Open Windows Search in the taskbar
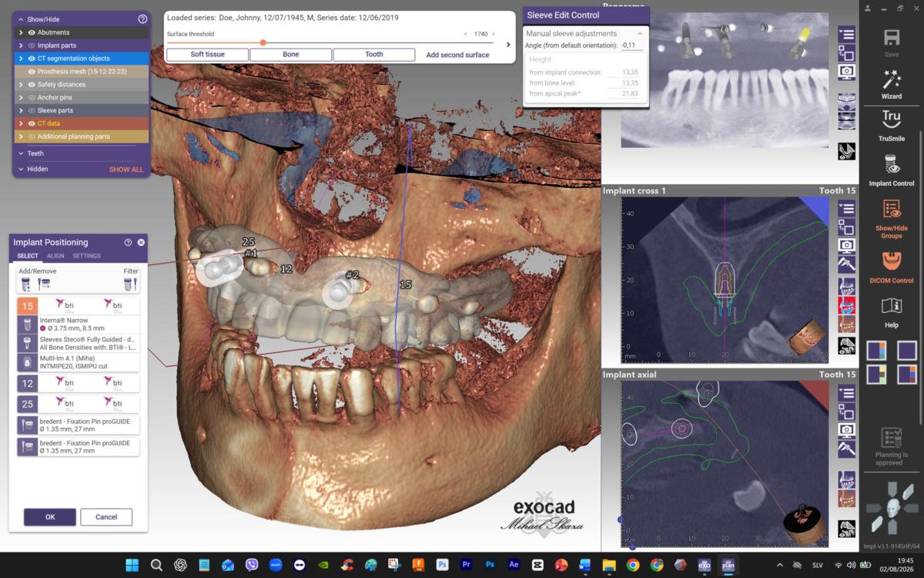This screenshot has width=924, height=578. [156, 565]
